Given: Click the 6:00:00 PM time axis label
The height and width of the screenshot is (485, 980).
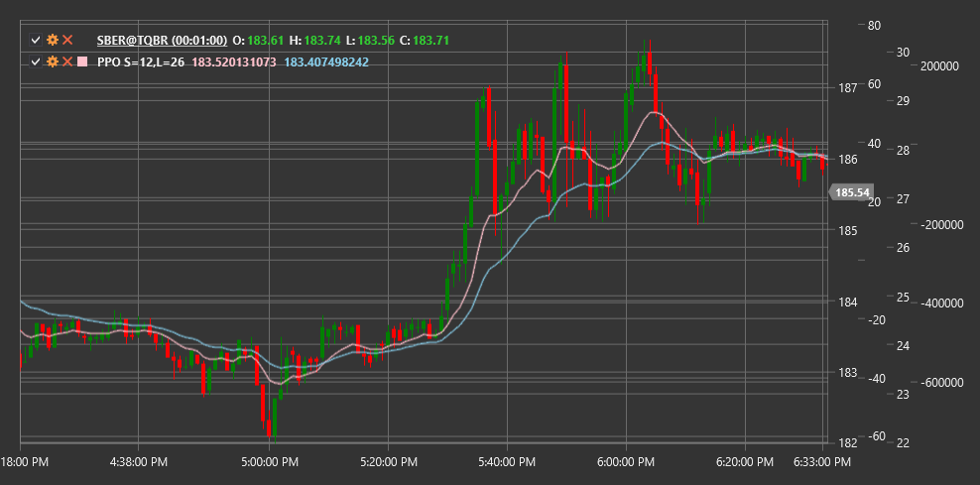Looking at the screenshot, I should (x=626, y=462).
